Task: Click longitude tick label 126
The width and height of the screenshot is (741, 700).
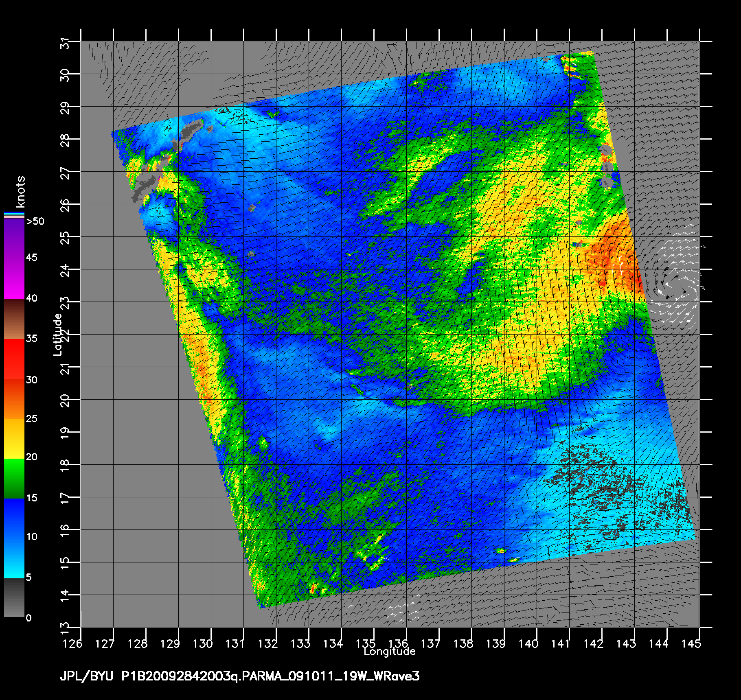Action: pyautogui.click(x=72, y=643)
